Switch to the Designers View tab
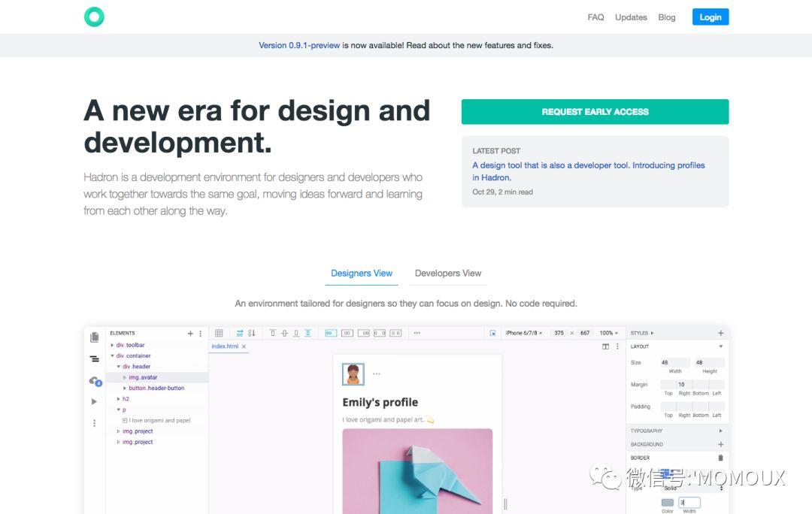812x514 pixels. [362, 274]
